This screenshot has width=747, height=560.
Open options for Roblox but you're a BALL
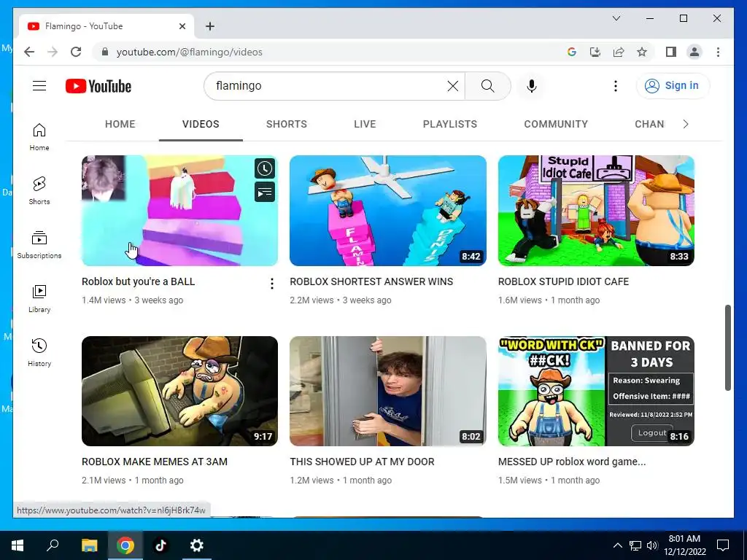click(271, 284)
